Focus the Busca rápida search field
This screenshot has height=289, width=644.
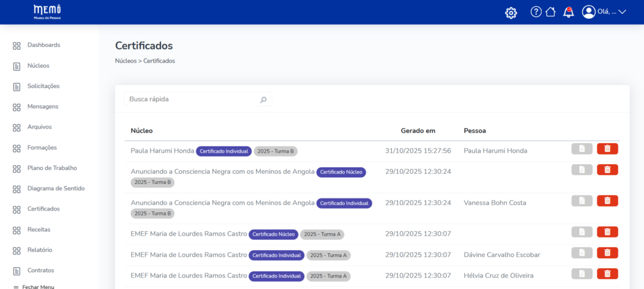coord(191,99)
